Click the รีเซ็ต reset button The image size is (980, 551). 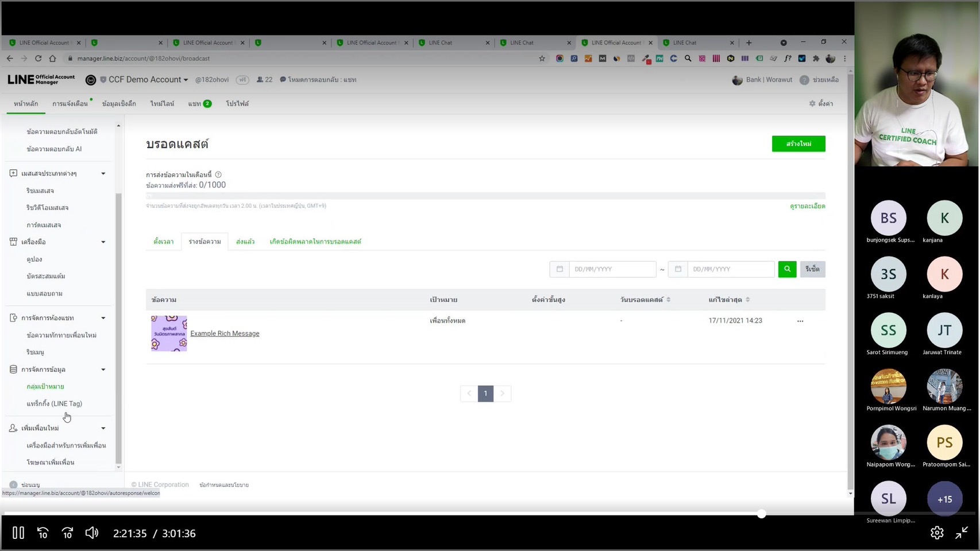pos(812,269)
